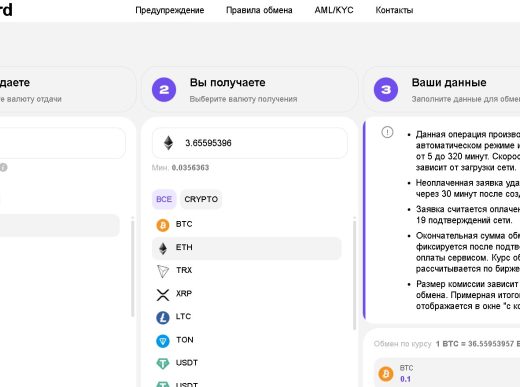Pick TON from the receive list

[x=247, y=340]
